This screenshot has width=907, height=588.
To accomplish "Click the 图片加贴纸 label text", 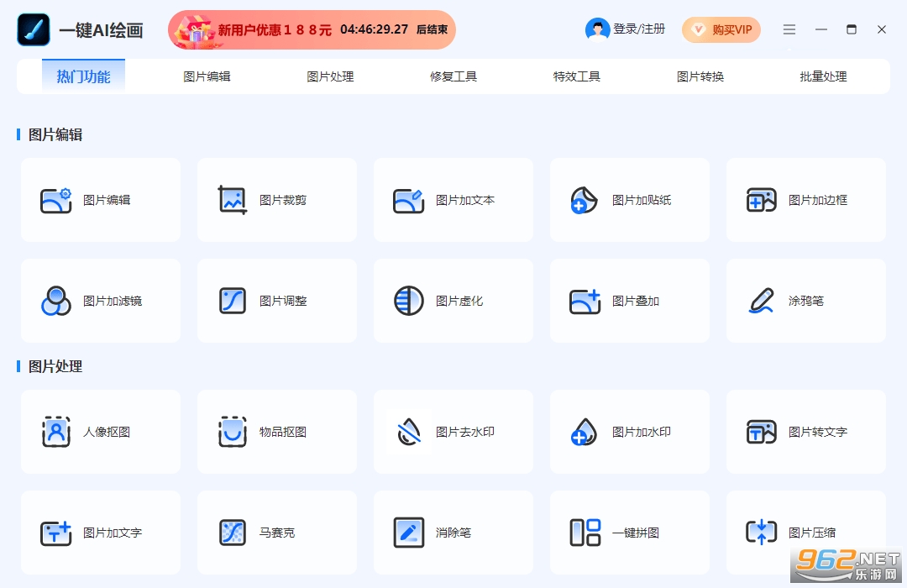I will click(x=642, y=200).
